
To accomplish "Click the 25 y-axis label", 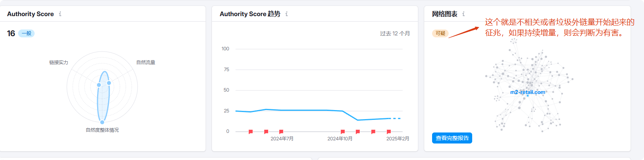I will click(226, 111).
